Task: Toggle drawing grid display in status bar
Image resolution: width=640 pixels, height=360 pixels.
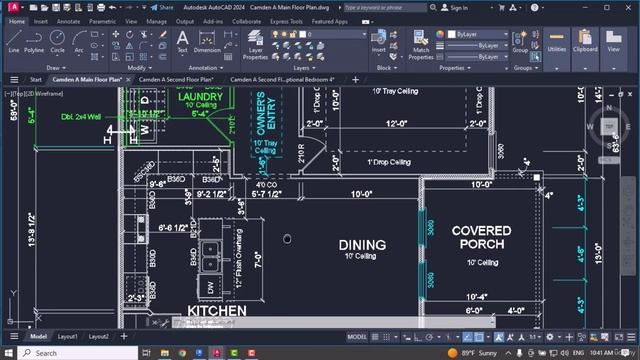Action: coord(375,337)
